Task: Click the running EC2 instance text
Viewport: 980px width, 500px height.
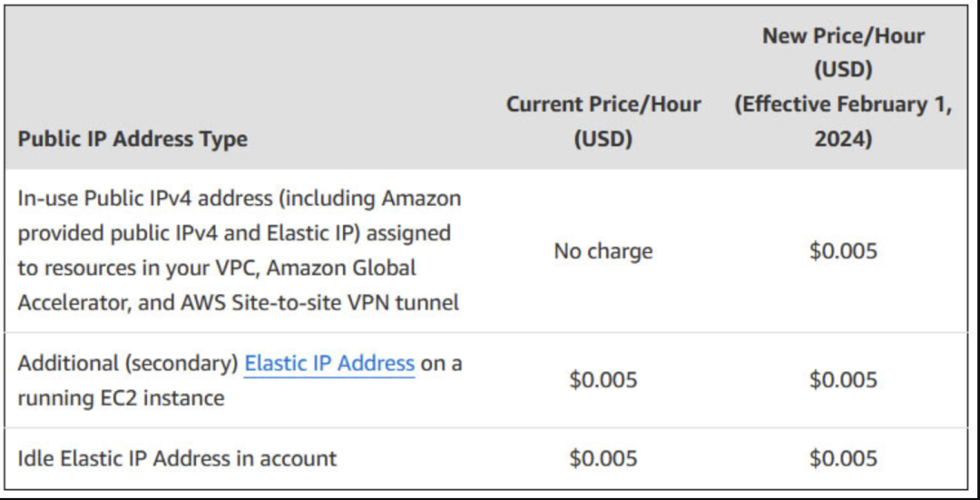Action: tap(121, 397)
